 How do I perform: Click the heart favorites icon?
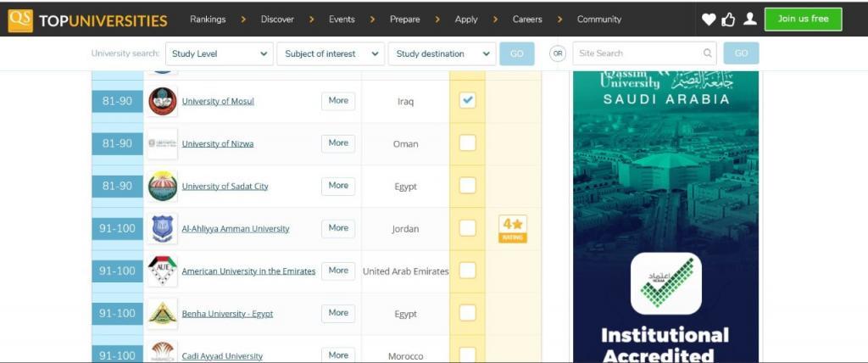pos(709,20)
